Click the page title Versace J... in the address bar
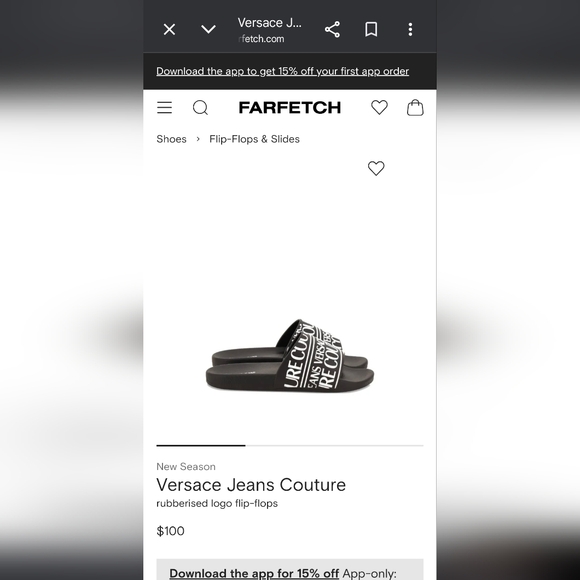Image resolution: width=580 pixels, height=580 pixels. (270, 23)
